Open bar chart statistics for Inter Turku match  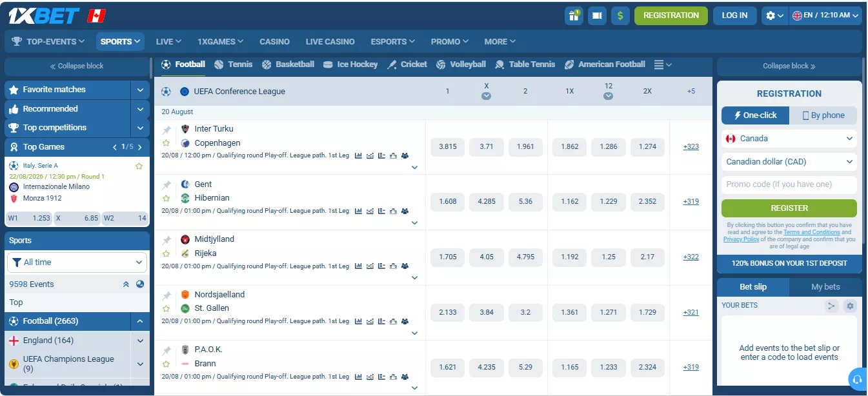pyautogui.click(x=358, y=155)
